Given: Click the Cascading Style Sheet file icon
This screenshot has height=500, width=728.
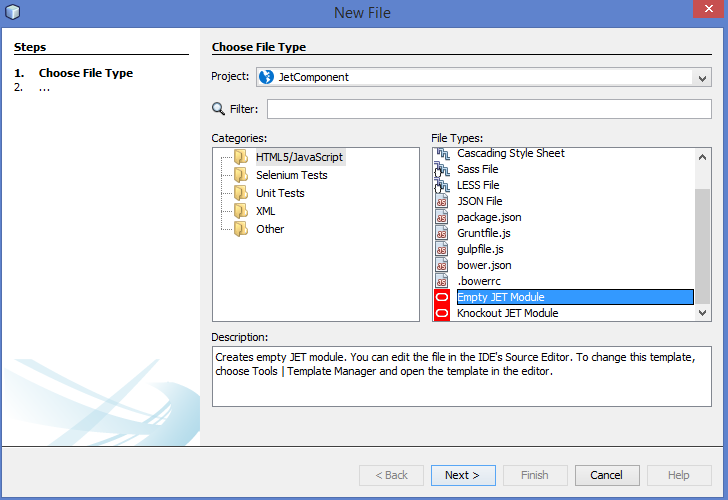Looking at the screenshot, I should pyautogui.click(x=442, y=153).
